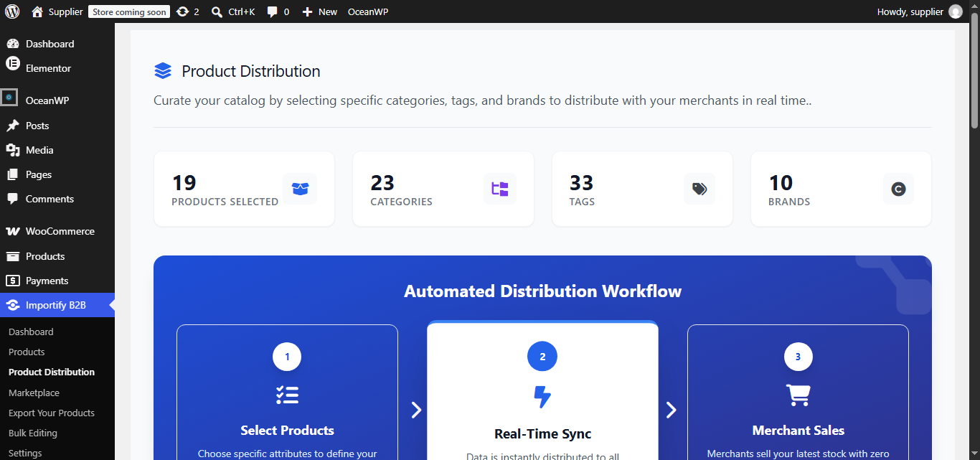Open the Supplier site home link
The image size is (980, 460).
[x=57, y=11]
